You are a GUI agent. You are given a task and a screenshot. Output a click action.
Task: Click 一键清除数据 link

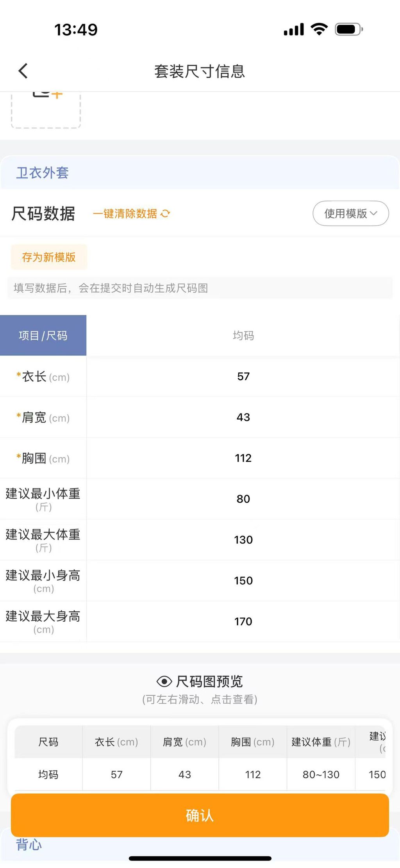pos(125,213)
